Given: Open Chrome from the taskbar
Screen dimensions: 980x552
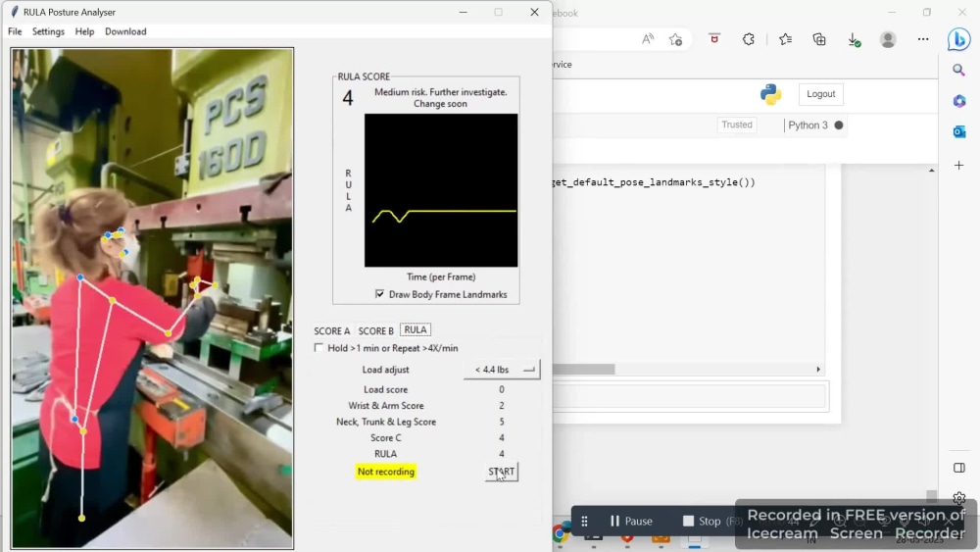Looking at the screenshot, I should point(561,533).
